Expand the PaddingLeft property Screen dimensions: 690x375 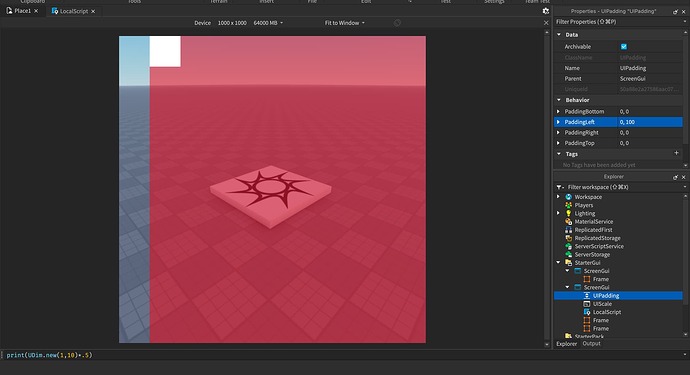558,122
